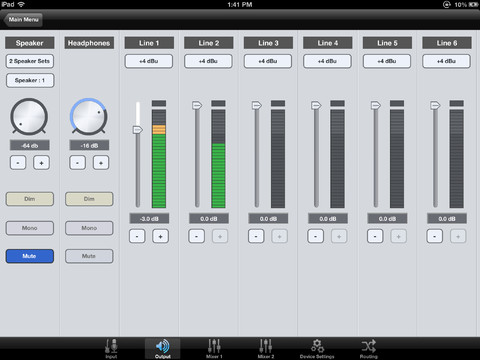Click the Line 4 fader handle
480x360 pixels.
click(x=316, y=105)
